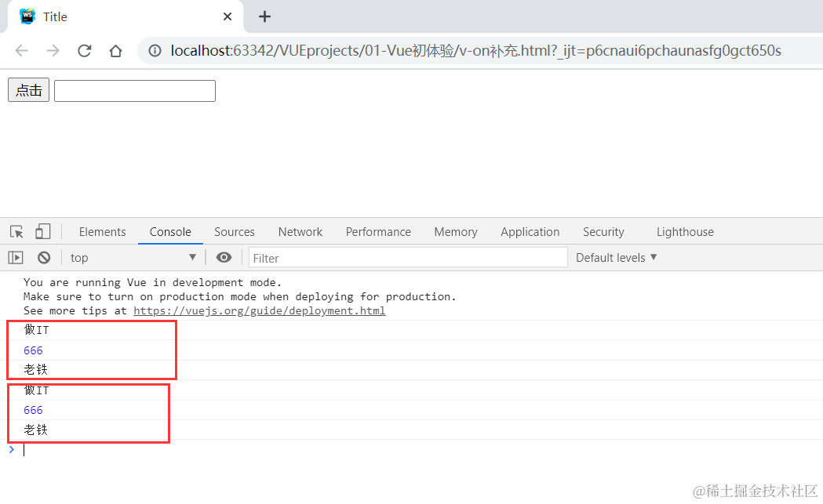Switch to the Elements tab
Image resolution: width=823 pixels, height=504 pixels.
(x=102, y=232)
